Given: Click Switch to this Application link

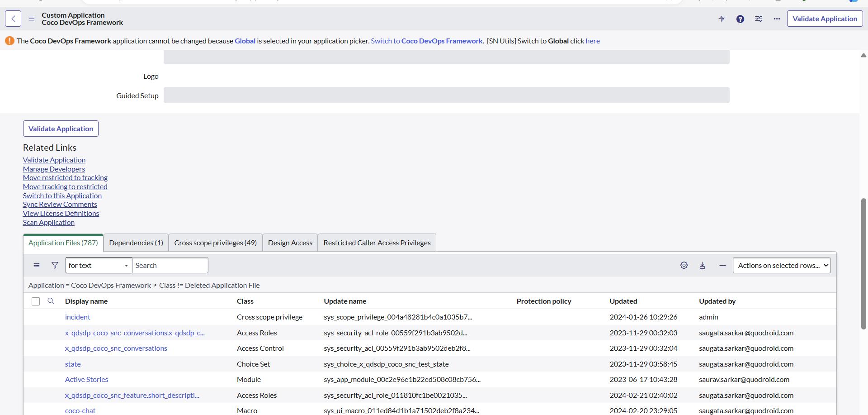Looking at the screenshot, I should (x=62, y=196).
